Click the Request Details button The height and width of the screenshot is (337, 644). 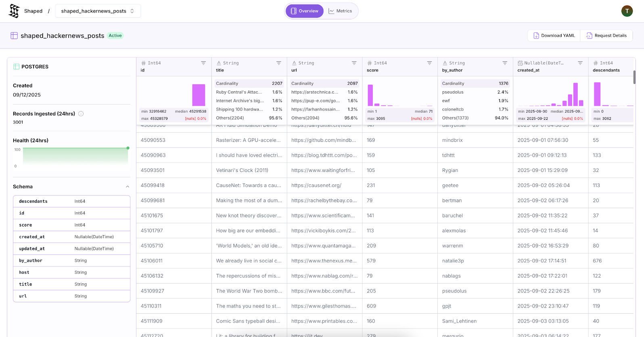tap(606, 36)
